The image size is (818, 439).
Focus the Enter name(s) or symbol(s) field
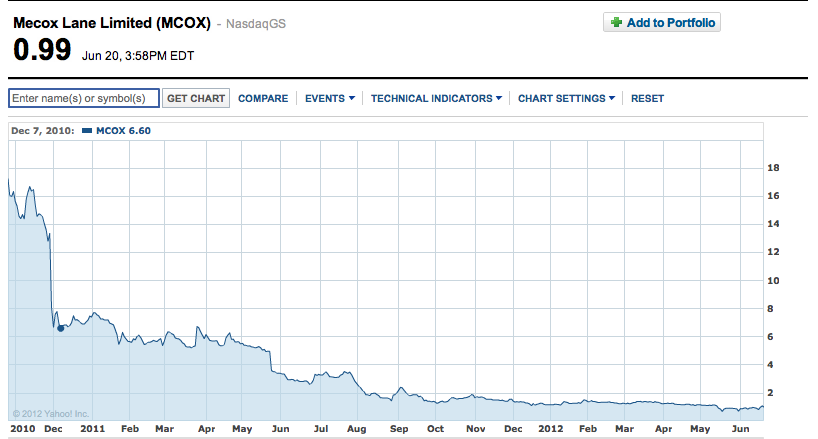pos(84,98)
